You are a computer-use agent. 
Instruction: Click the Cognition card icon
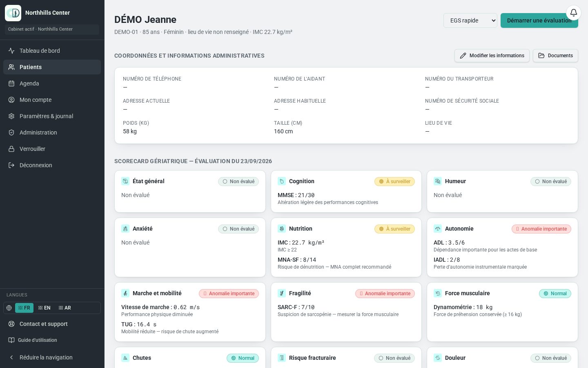282,181
